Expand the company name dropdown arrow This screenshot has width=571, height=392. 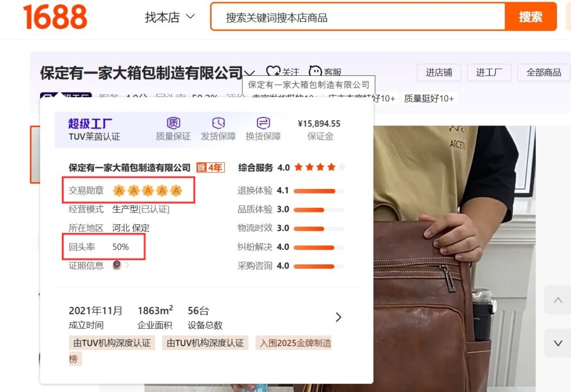pos(250,73)
